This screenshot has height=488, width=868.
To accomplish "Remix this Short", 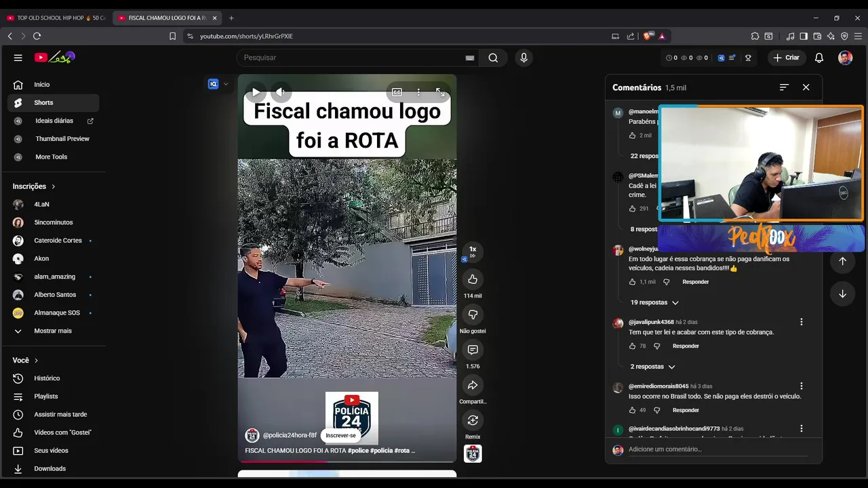I will pos(473,420).
